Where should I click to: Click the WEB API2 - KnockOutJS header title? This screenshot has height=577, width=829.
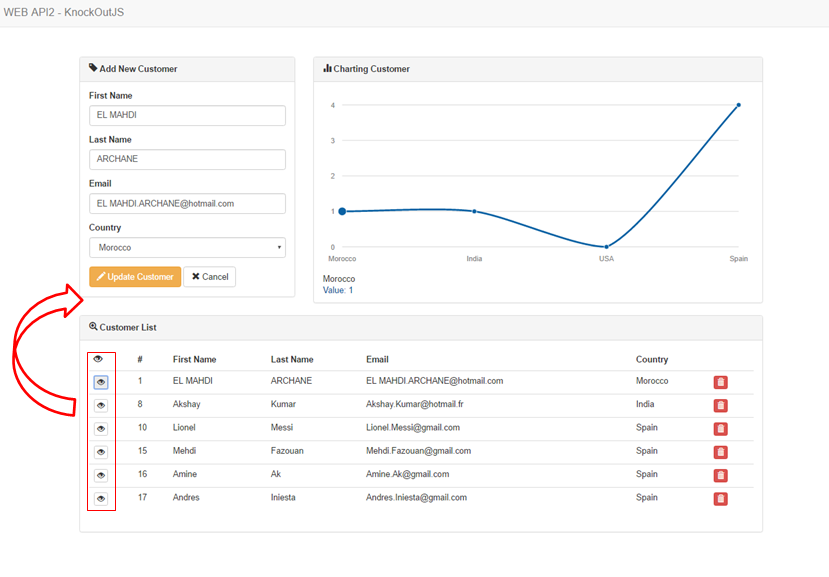click(64, 13)
